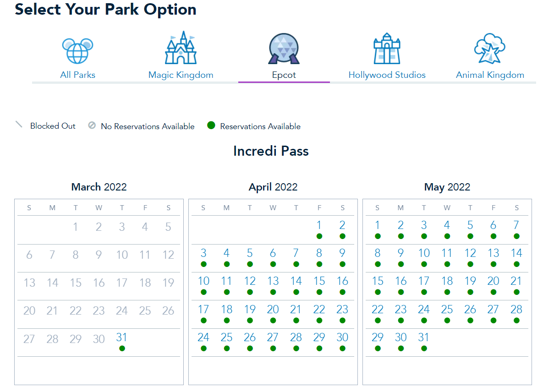The height and width of the screenshot is (392, 543).
Task: Click the No Reservations Available legend icon
Action: click(x=92, y=125)
